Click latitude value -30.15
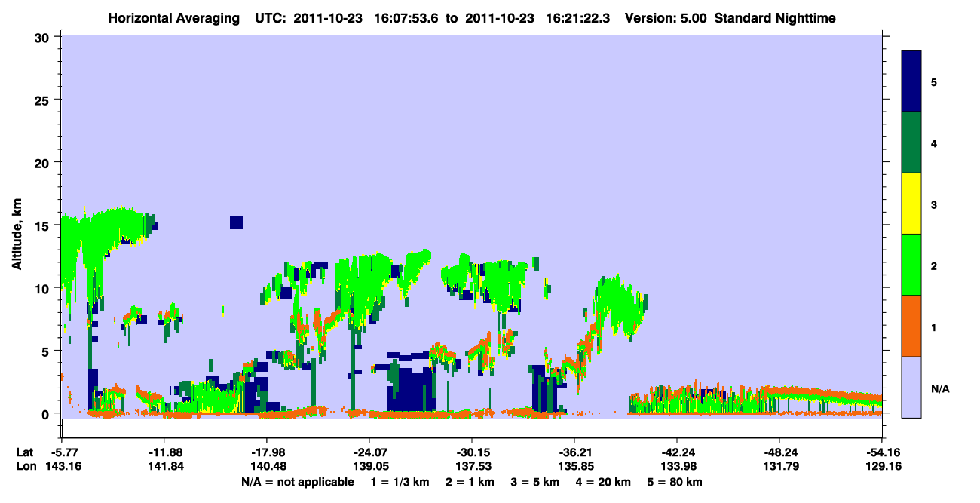This screenshot has height=503, width=980. pyautogui.click(x=472, y=452)
